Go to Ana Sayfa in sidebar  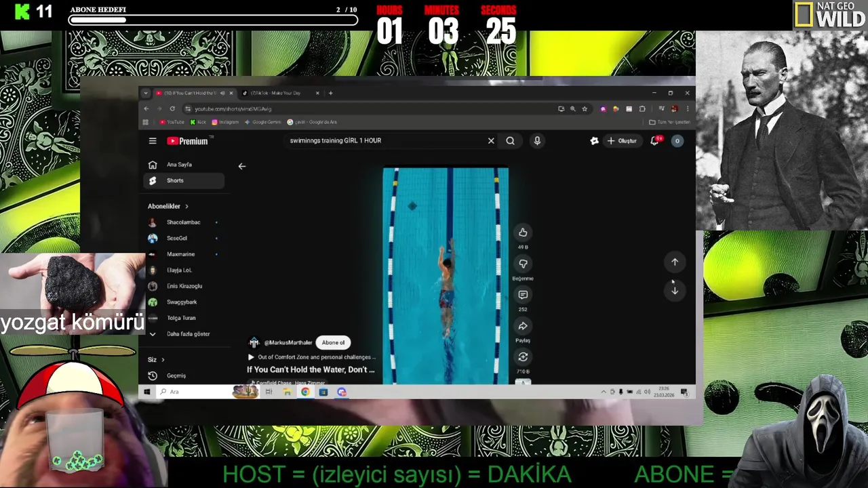pyautogui.click(x=184, y=165)
